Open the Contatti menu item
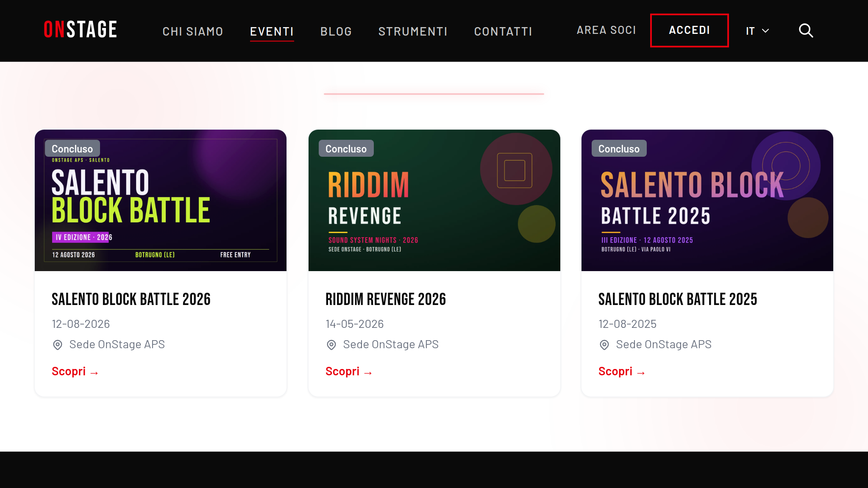Screen dimensions: 868x488 (503, 31)
